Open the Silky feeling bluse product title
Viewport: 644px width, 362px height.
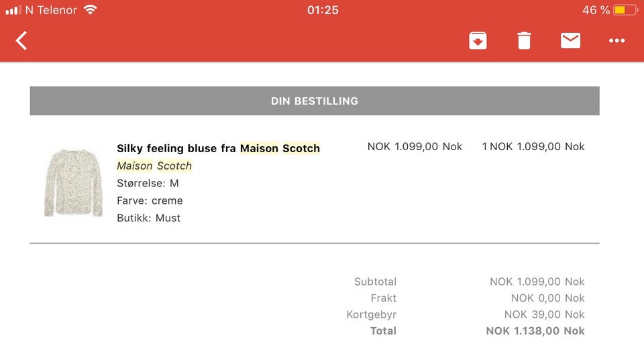[218, 148]
